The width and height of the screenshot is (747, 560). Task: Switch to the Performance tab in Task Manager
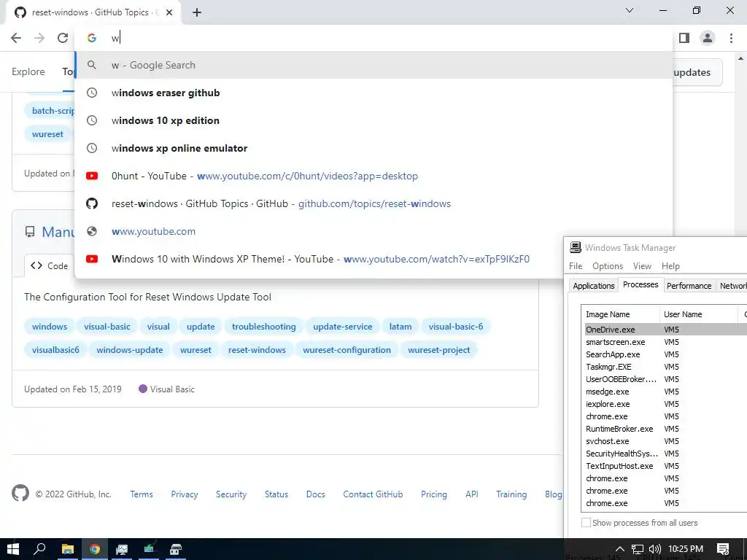pyautogui.click(x=689, y=286)
